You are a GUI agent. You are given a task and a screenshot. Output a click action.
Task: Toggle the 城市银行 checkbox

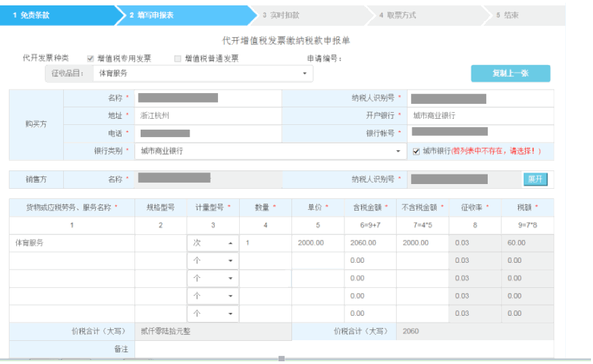416,151
